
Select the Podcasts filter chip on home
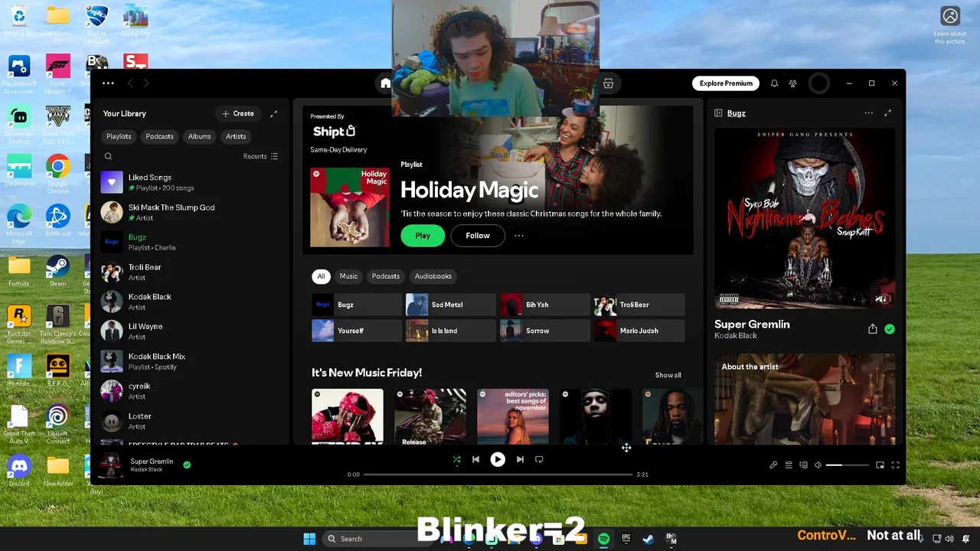[386, 276]
